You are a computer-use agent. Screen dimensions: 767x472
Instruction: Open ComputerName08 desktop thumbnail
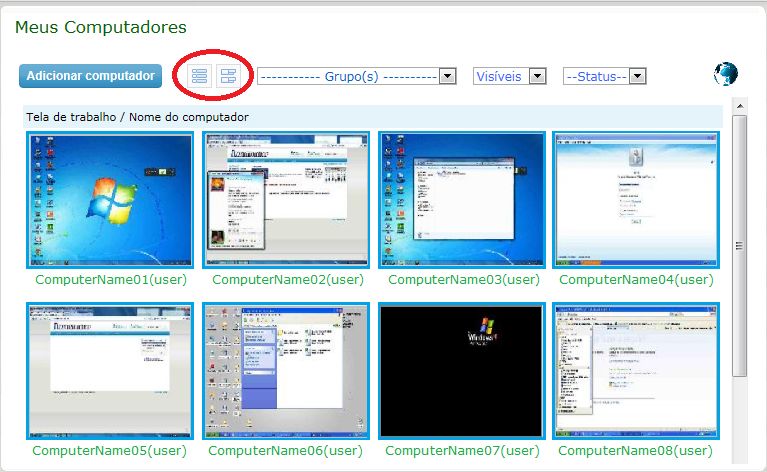click(x=636, y=371)
